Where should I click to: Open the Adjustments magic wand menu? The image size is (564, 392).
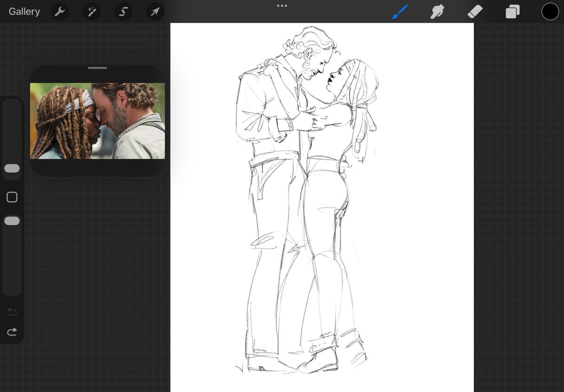91,12
